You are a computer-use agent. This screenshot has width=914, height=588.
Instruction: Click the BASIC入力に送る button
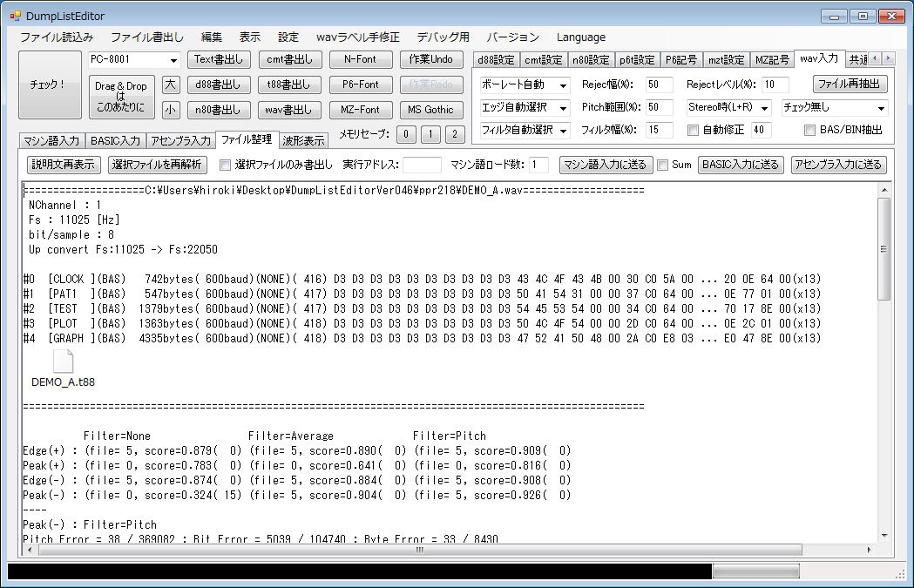point(741,165)
